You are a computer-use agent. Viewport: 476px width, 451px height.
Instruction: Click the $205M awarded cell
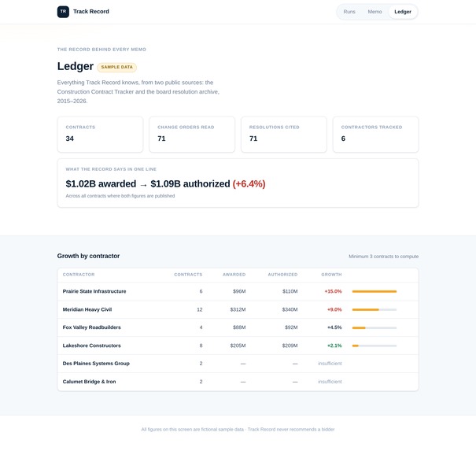coord(238,346)
